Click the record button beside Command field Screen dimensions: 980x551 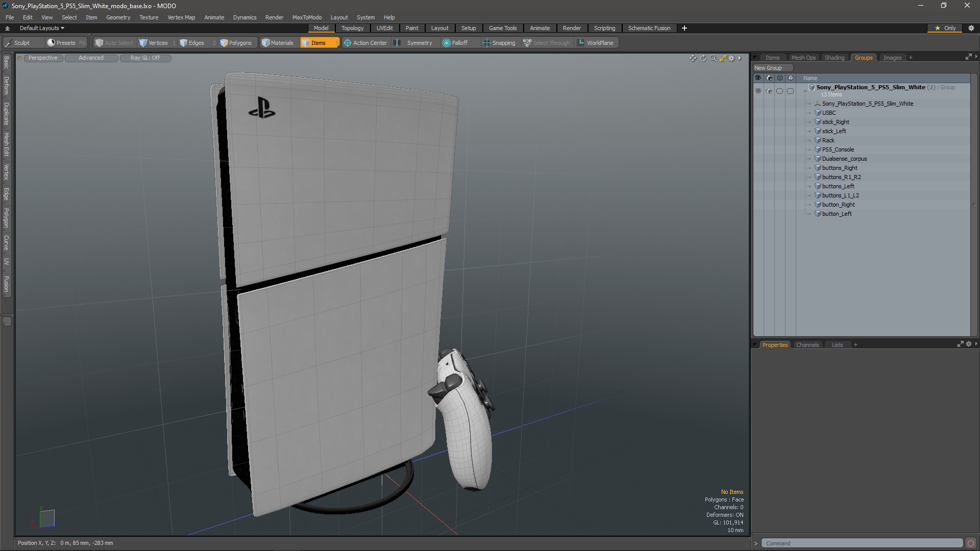coord(971,543)
